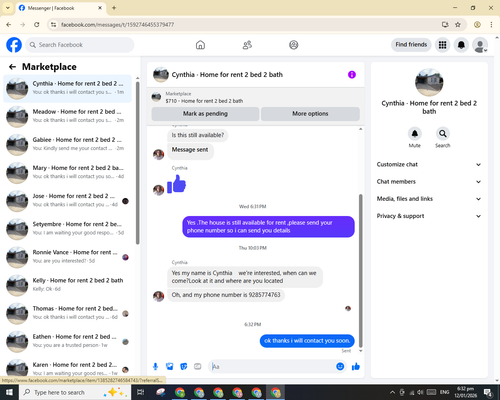Click the chat messages scrollbar

coord(360,271)
